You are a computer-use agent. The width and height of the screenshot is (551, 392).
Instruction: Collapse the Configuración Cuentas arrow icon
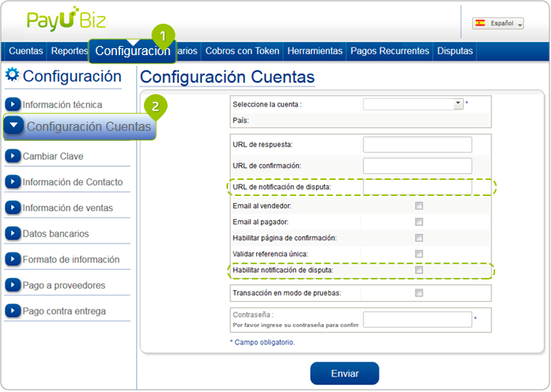click(x=14, y=126)
